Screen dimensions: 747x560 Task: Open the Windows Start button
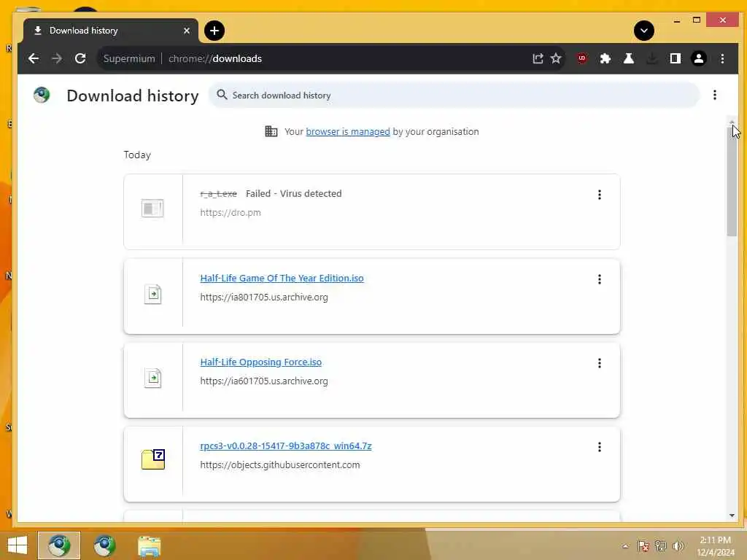(18, 545)
